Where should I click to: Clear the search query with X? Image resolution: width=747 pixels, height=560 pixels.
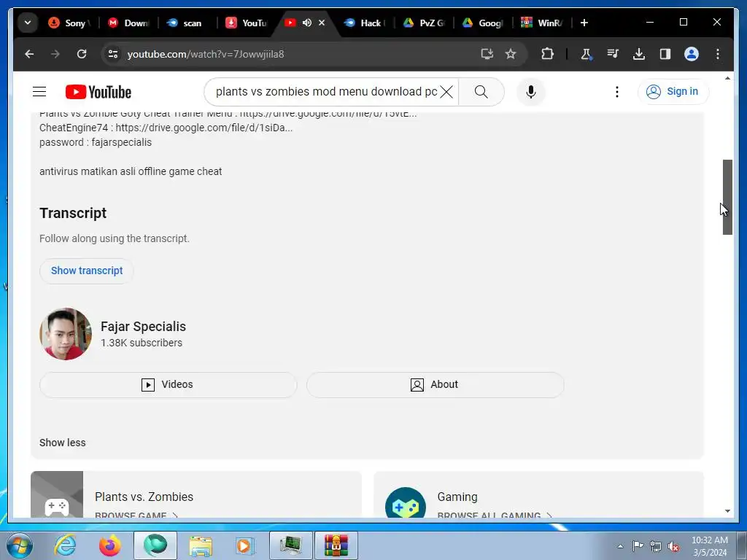coord(446,91)
